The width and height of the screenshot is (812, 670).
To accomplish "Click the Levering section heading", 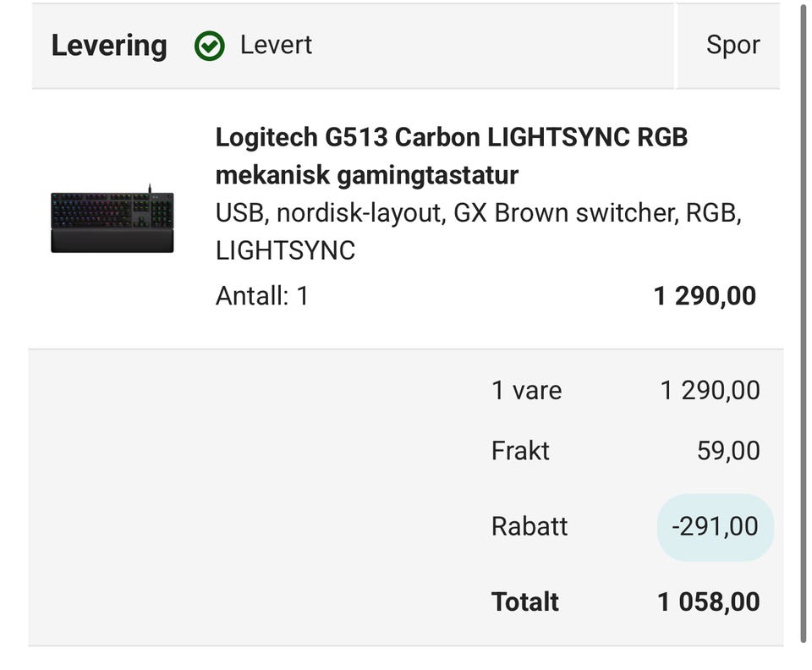I will click(109, 46).
